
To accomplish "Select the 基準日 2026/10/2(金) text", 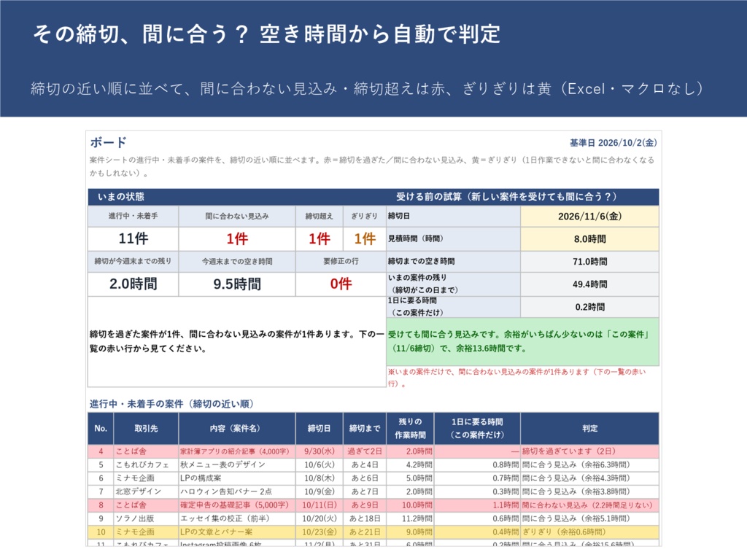I will (613, 143).
